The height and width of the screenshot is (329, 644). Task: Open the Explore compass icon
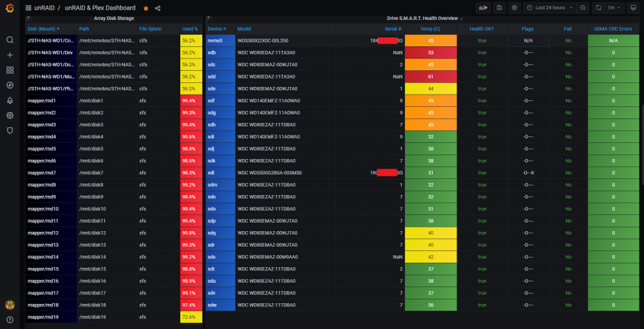click(x=10, y=86)
